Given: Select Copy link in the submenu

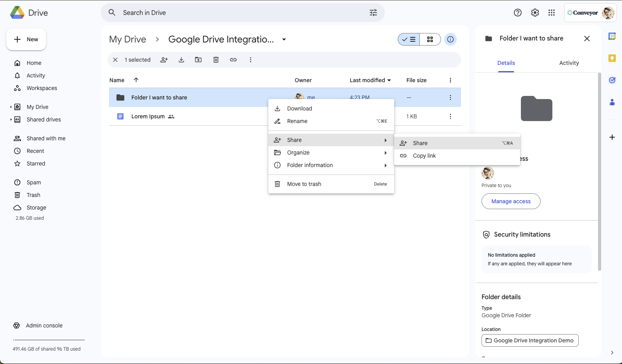Looking at the screenshot, I should point(457,156).
